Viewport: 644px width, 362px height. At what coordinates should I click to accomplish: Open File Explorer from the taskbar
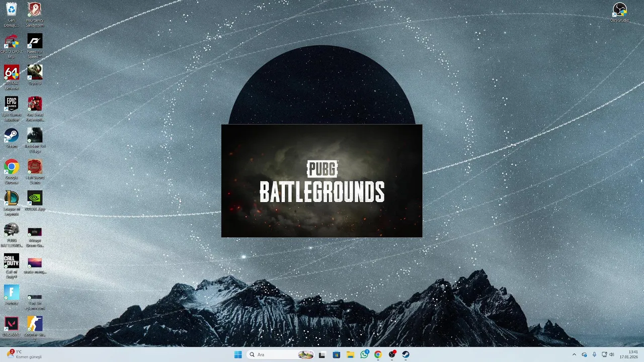click(x=350, y=354)
